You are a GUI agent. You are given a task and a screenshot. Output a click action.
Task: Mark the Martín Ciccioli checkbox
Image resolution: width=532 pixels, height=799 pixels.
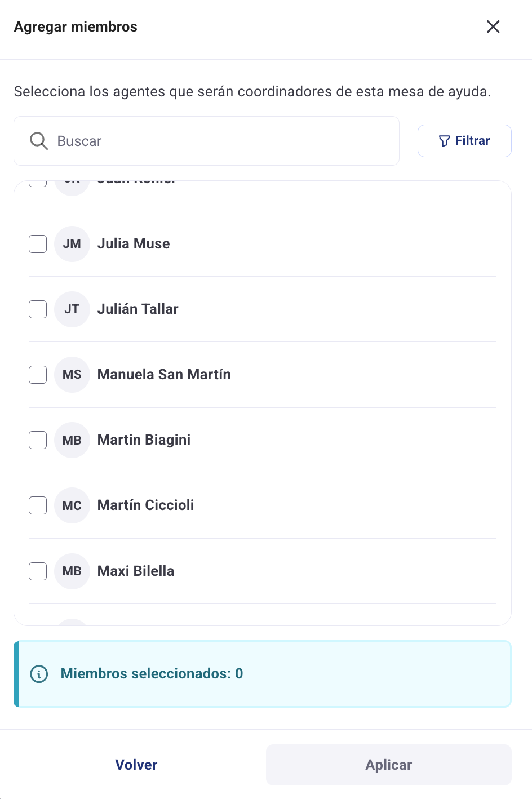tap(38, 505)
